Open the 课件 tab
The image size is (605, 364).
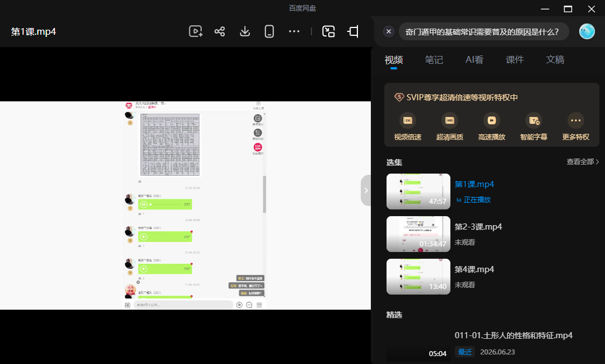pos(515,60)
